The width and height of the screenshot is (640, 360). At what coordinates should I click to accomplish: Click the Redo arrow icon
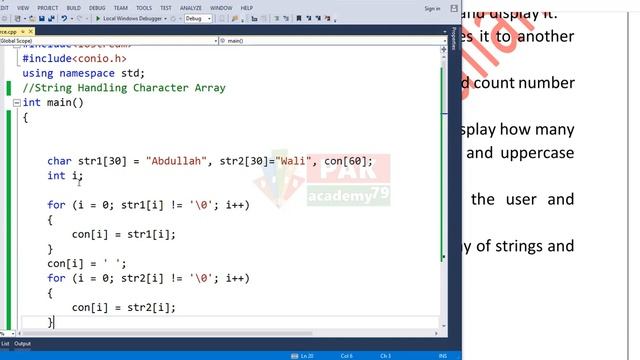(x=80, y=18)
